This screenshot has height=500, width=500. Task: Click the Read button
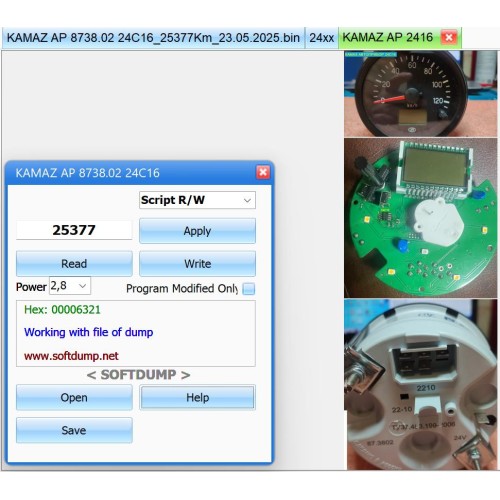74,264
